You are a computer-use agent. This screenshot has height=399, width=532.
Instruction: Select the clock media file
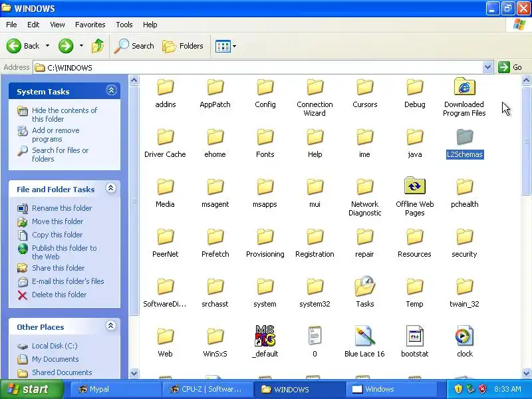tap(464, 341)
